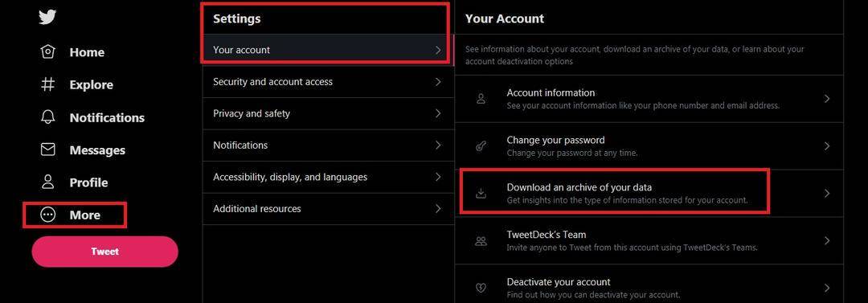Click the pink Tweet button
Viewport: 868px width, 303px height.
[105, 252]
